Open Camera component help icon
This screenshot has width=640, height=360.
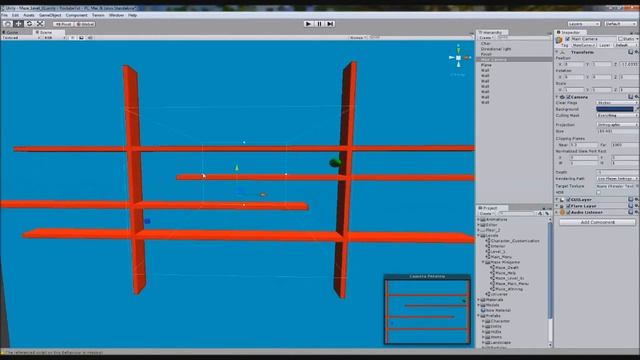tap(631, 97)
